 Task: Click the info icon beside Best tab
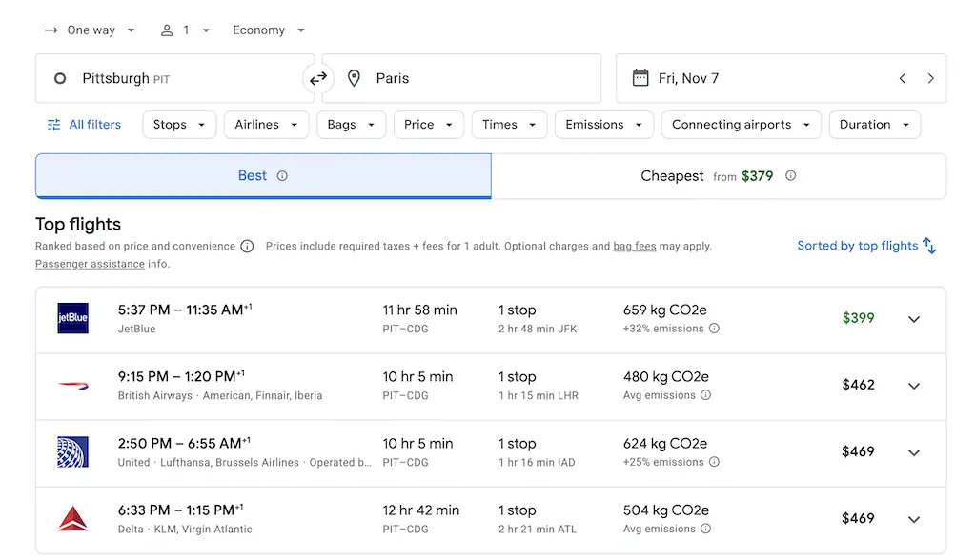tap(282, 176)
